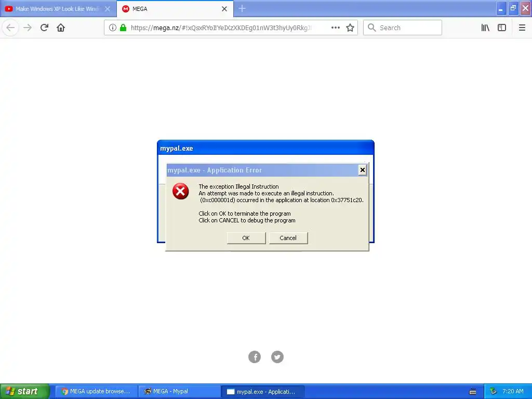Click "Click on CANCEL to debug the program"

(x=247, y=220)
